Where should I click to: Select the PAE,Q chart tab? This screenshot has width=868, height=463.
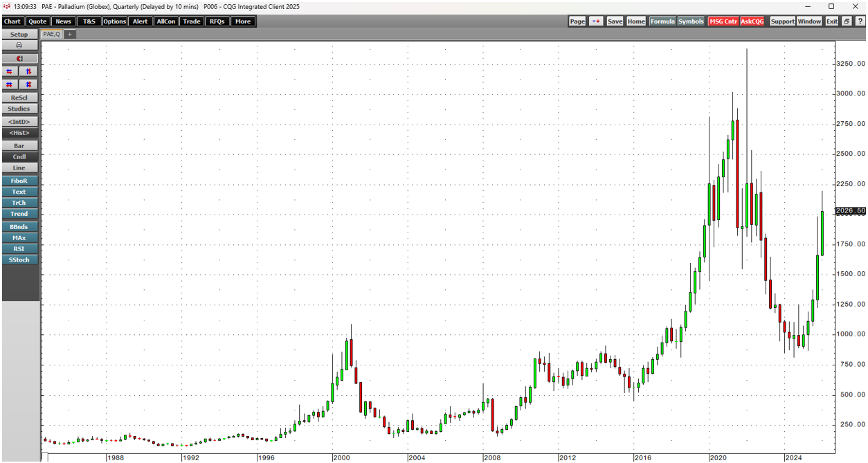tap(51, 34)
